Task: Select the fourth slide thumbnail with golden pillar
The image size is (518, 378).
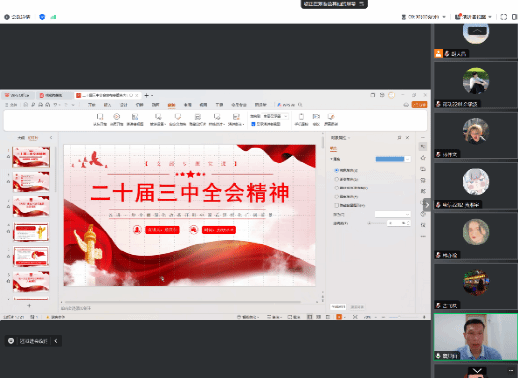Action: (31, 232)
